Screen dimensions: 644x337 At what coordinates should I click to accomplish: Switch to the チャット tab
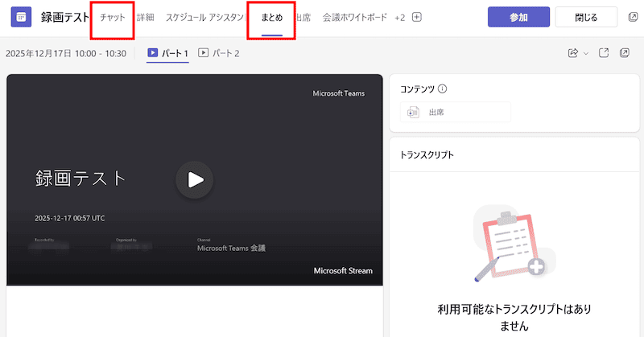112,17
